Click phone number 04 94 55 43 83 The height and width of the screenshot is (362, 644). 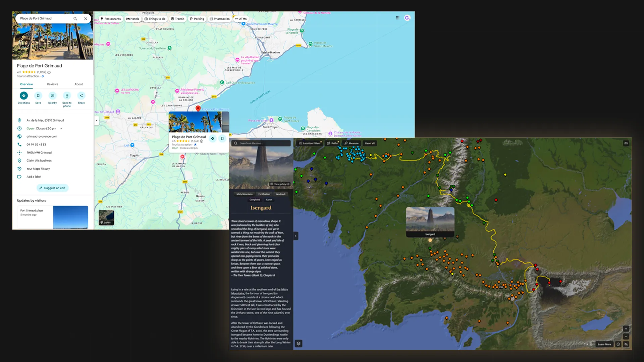[36, 144]
